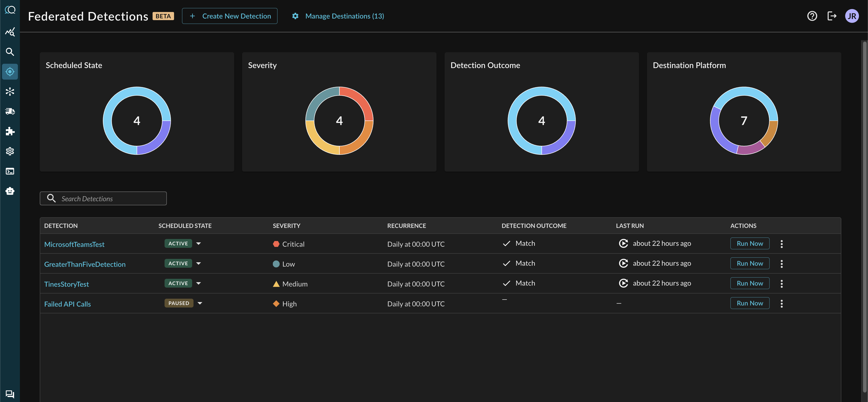
Task: Open the chat feedback icon at bottom
Action: pyautogui.click(x=10, y=394)
